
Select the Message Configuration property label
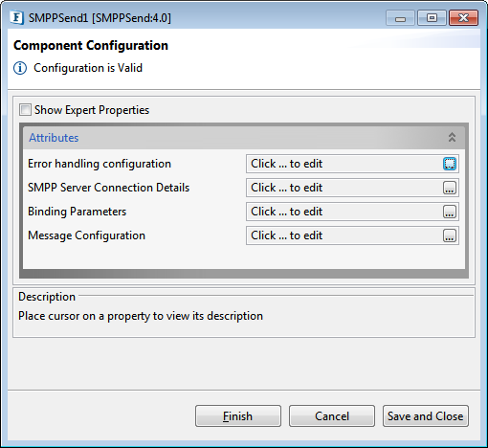tap(86, 235)
